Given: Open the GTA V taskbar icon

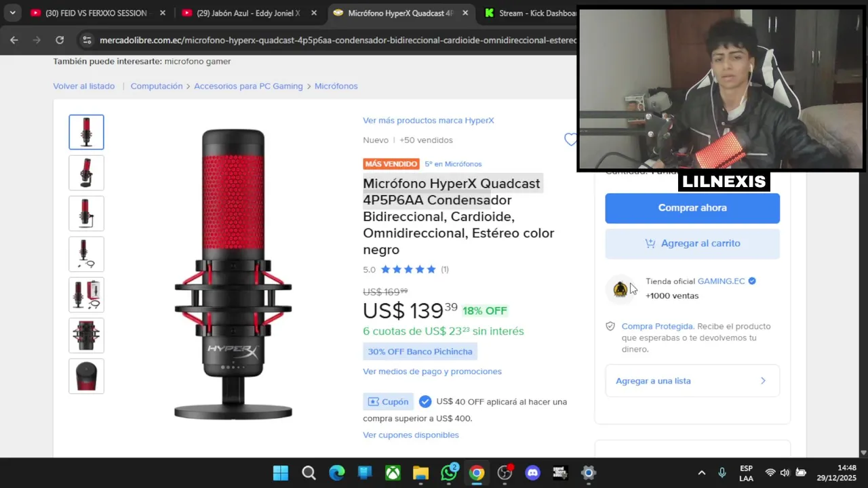Looking at the screenshot, I should click(560, 473).
